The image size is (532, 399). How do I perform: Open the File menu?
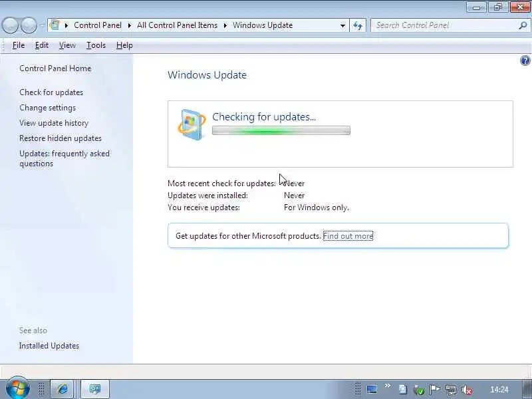(x=19, y=45)
